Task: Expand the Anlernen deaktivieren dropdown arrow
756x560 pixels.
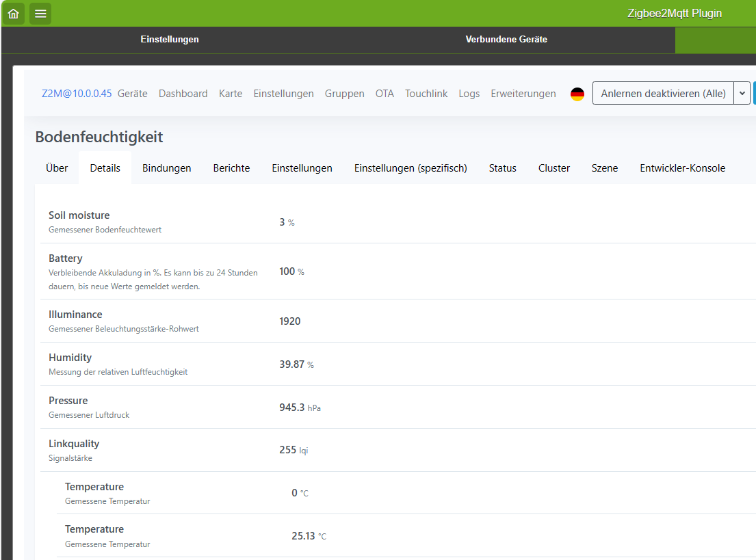Action: (x=742, y=94)
